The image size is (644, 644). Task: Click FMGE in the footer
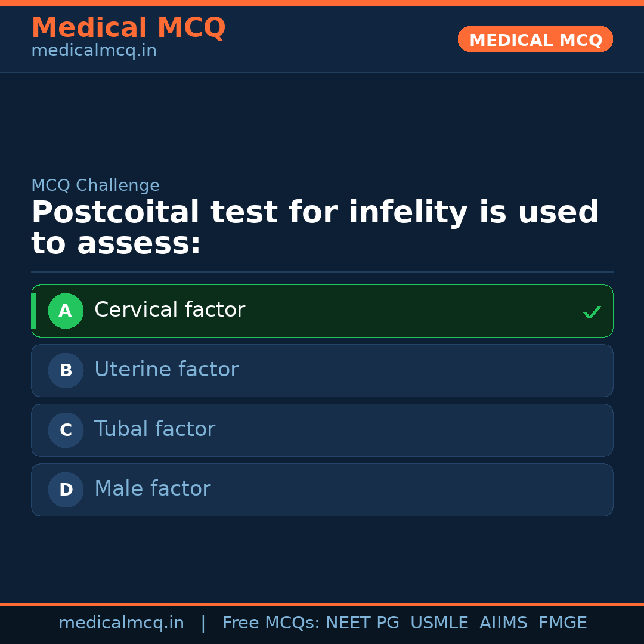coord(562,623)
